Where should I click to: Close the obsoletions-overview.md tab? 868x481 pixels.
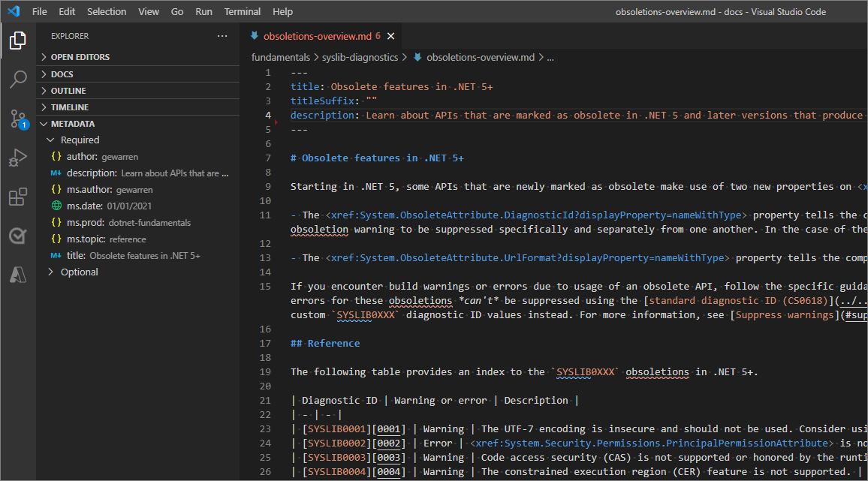point(390,36)
